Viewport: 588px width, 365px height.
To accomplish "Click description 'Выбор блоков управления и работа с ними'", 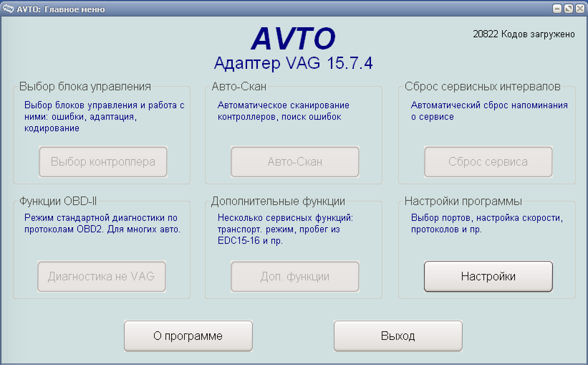I will [x=104, y=117].
